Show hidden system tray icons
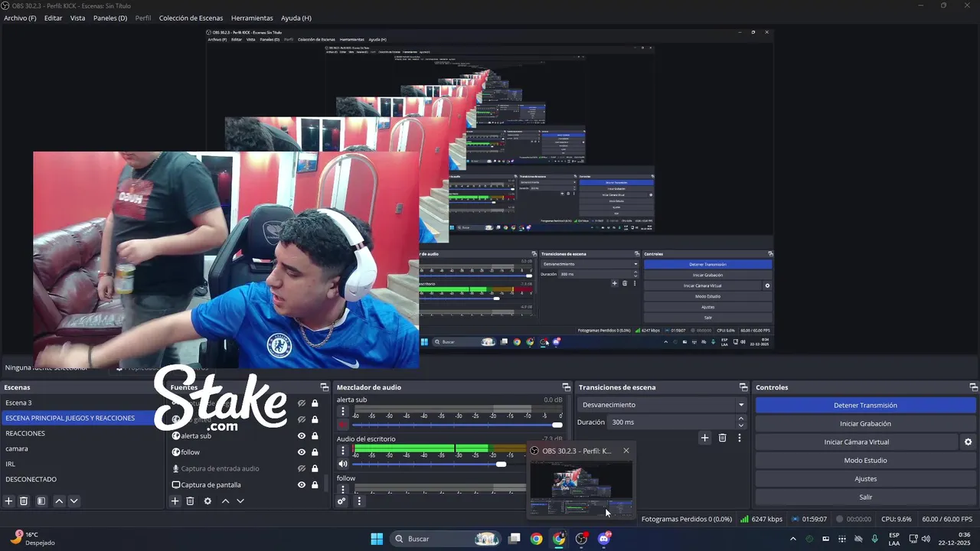The image size is (980, 551). click(793, 539)
